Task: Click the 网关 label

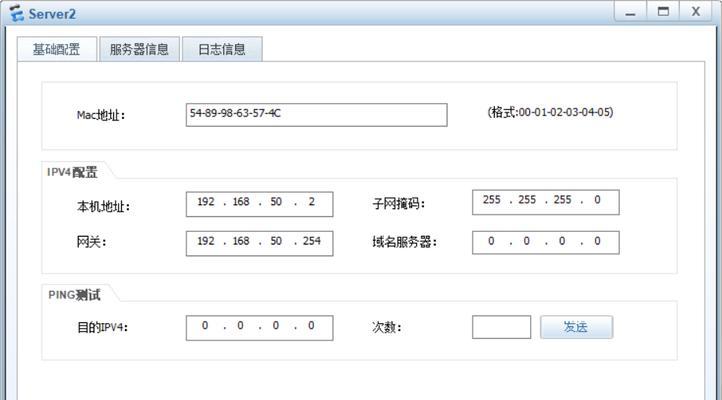Action: 91,242
